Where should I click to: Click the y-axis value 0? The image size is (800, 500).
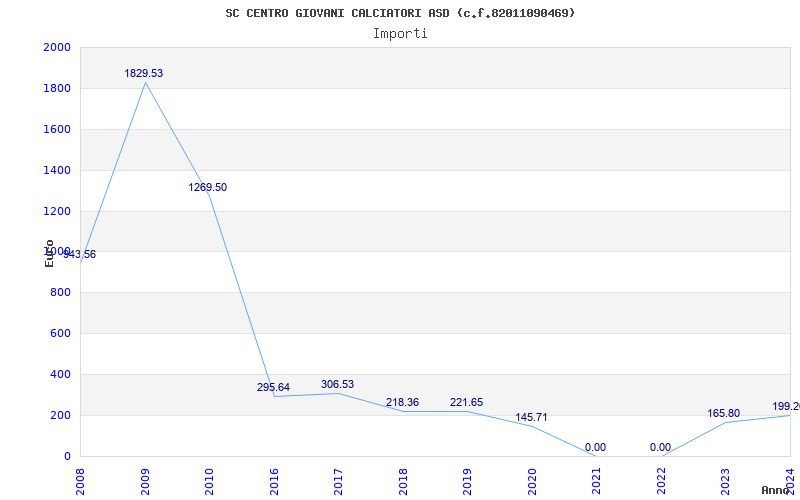[67, 456]
